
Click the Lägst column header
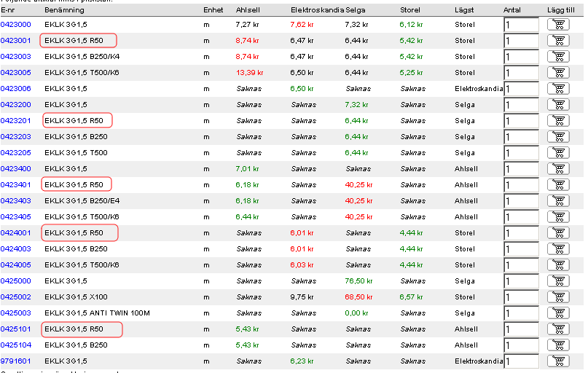464,10
